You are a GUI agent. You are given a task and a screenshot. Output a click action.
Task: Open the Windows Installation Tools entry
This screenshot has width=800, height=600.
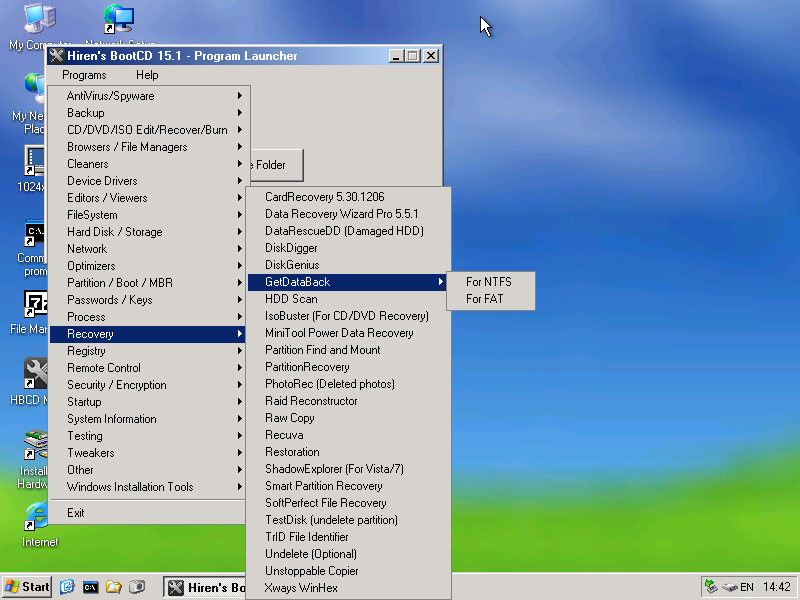click(x=147, y=487)
